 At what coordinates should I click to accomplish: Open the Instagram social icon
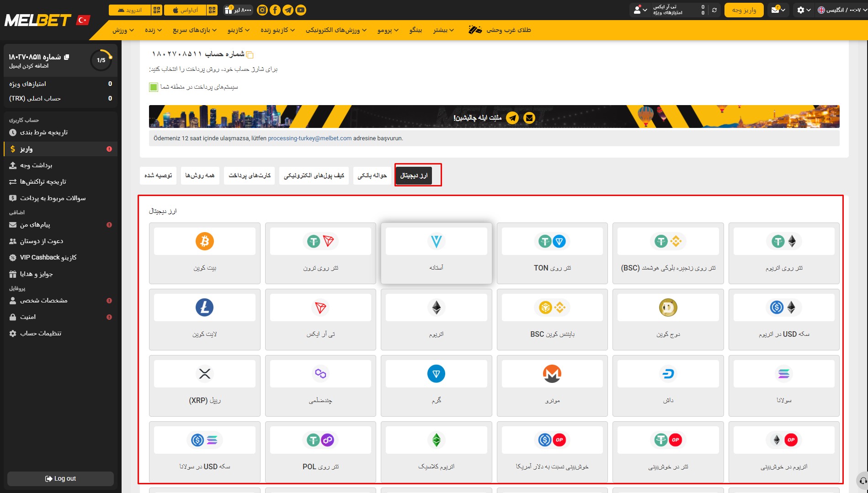tap(262, 10)
